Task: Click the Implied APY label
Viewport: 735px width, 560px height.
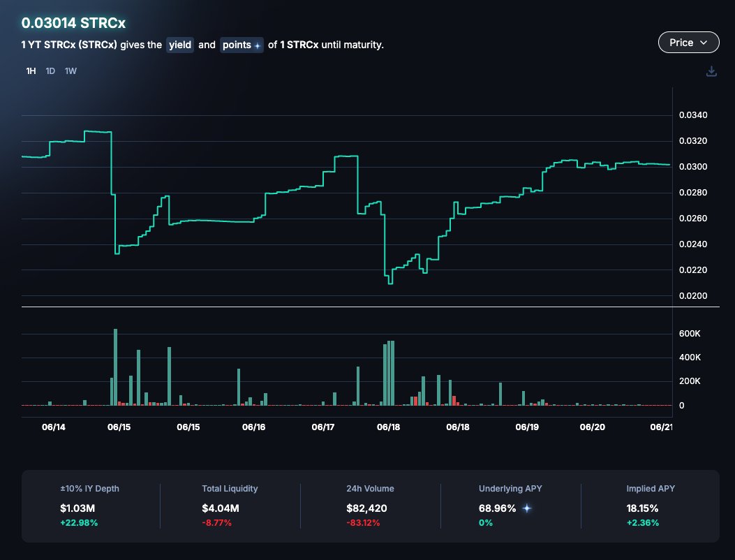Action: (651, 489)
